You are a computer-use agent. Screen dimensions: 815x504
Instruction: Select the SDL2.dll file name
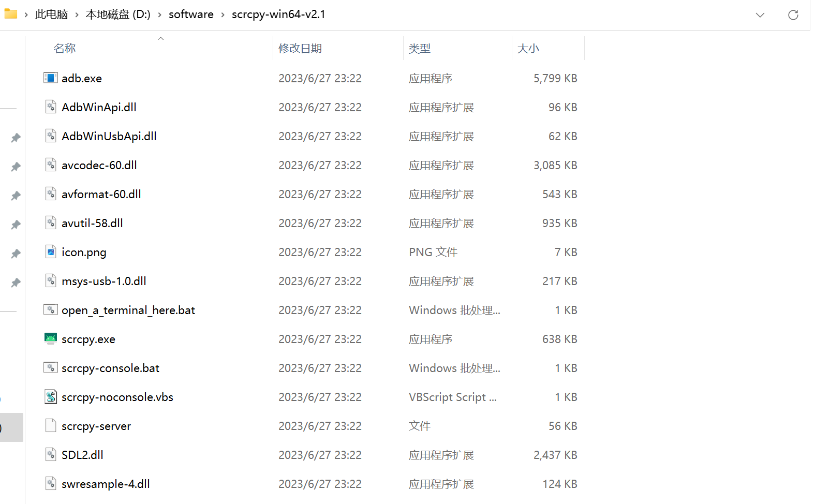point(82,455)
